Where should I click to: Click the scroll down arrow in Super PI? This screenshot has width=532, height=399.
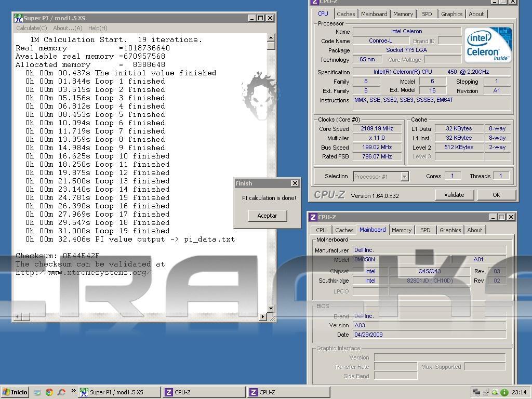[x=271, y=309]
